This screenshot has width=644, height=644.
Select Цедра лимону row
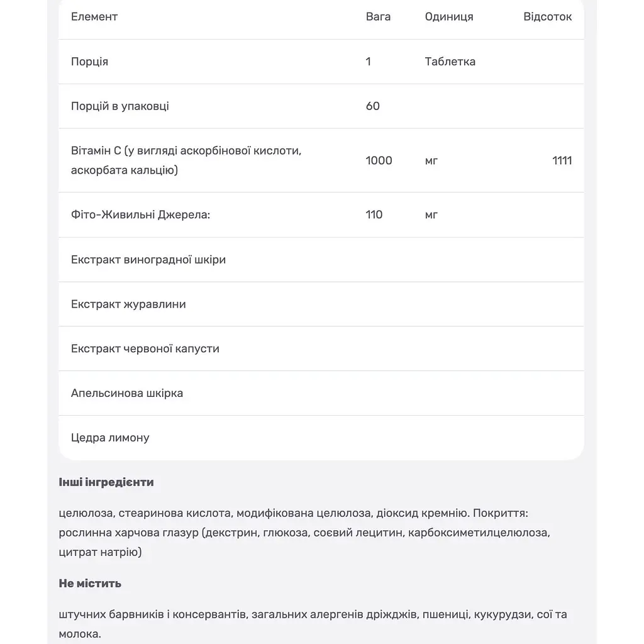[321, 438]
